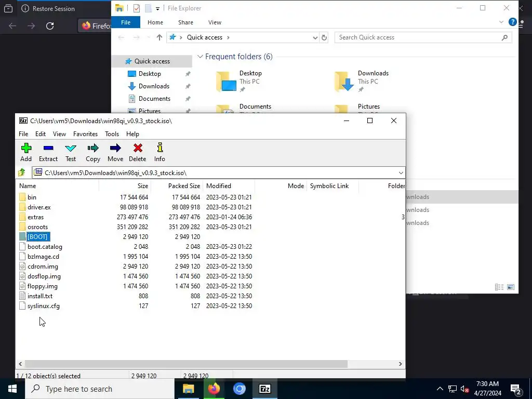Screen dimensions: 532x399
Task: Open 7-Zip View menu
Action: 59,134
